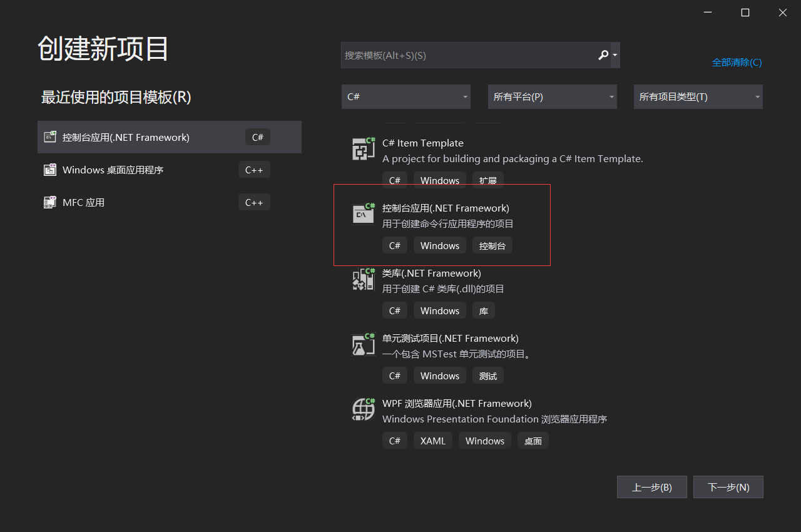The height and width of the screenshot is (532, 801).
Task: Click the MFC 应用 icon
Action: (x=50, y=202)
